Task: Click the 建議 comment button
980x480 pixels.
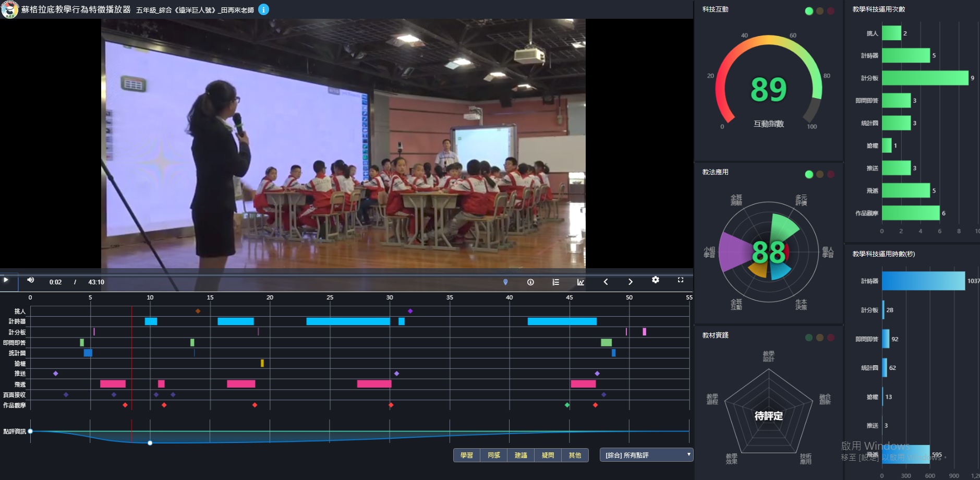Action: [x=521, y=455]
